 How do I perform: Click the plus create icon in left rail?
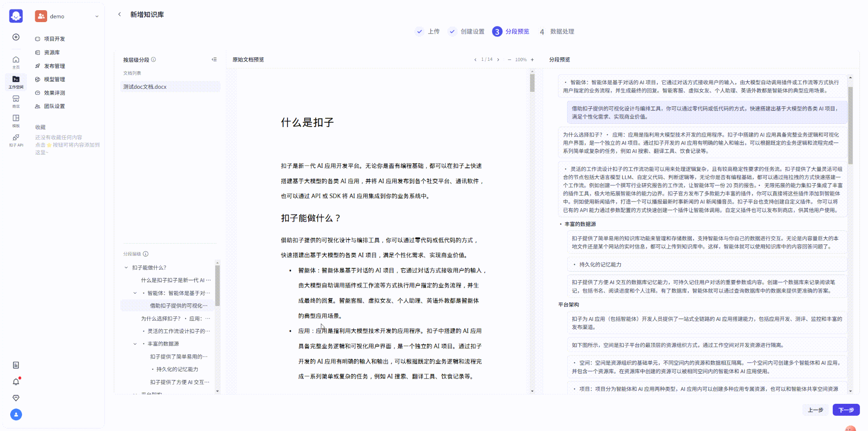[16, 37]
